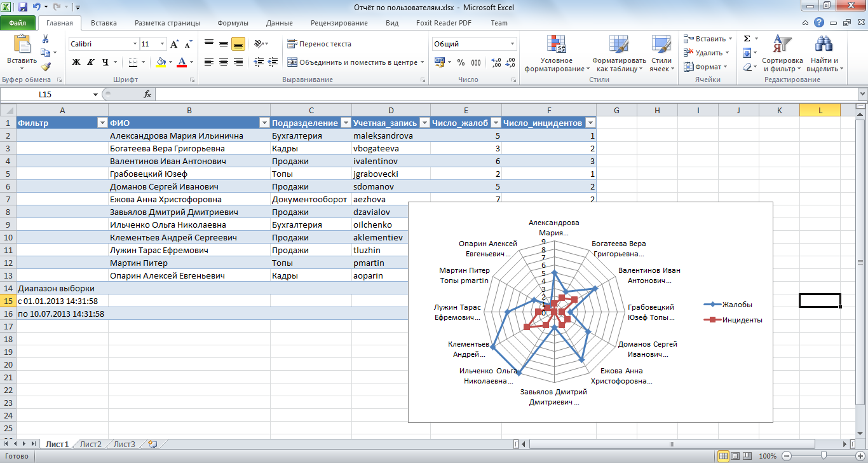The height and width of the screenshot is (463, 868).
Task: Toggle italic formatting (К)
Action: 91,62
